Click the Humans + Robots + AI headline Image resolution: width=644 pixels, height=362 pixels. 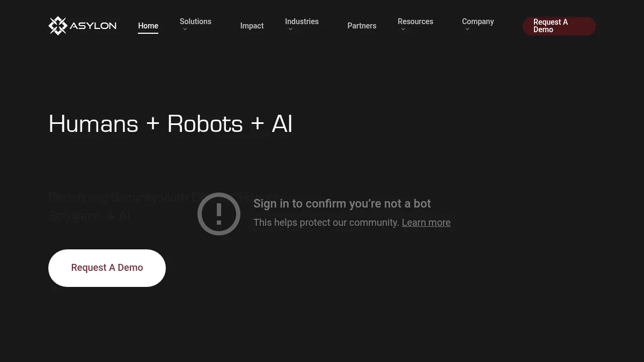tap(170, 124)
